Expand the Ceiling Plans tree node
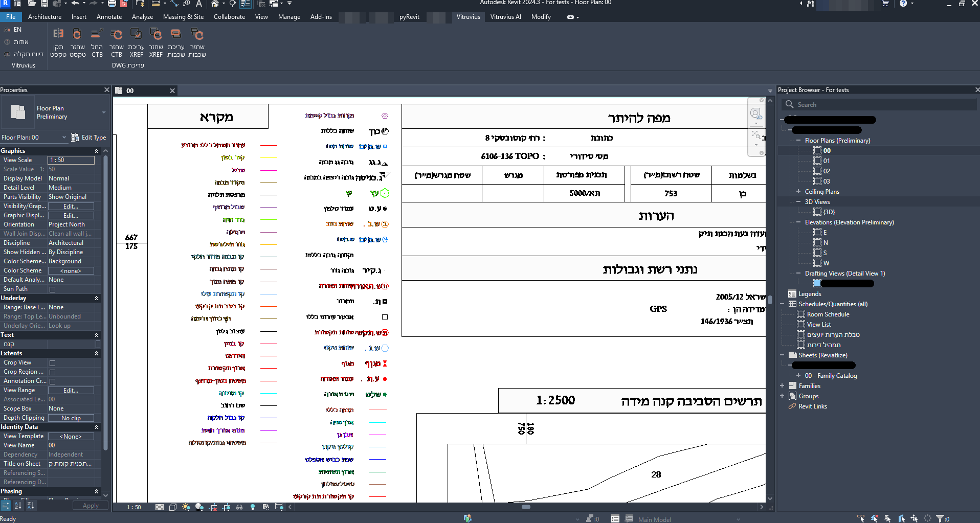Image resolution: width=980 pixels, height=523 pixels. pos(798,192)
